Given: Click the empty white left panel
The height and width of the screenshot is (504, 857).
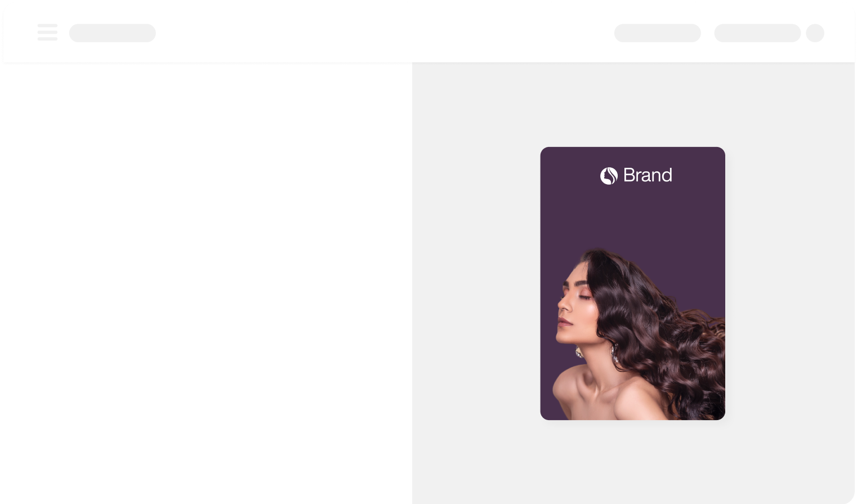Looking at the screenshot, I should pos(206,283).
